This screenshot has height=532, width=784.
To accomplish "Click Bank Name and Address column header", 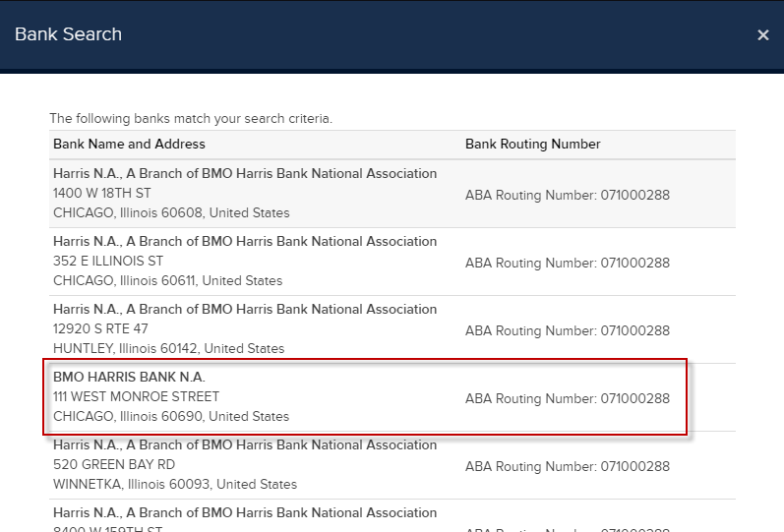I will (129, 144).
